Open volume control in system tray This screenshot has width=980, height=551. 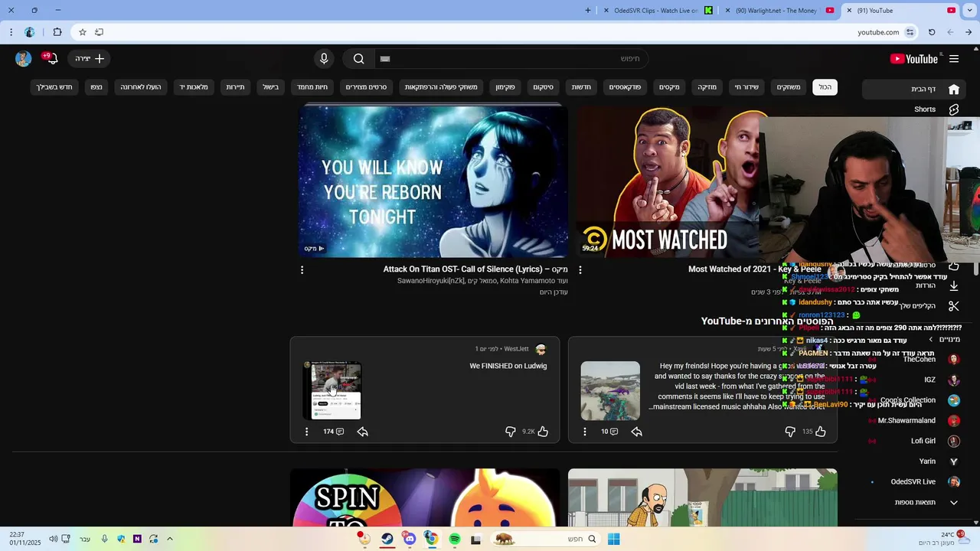[53, 539]
